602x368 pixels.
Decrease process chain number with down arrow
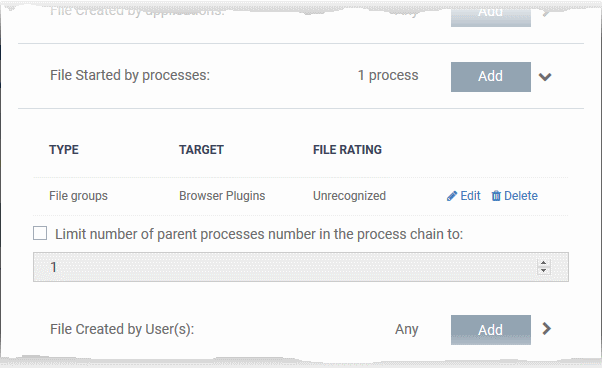[x=543, y=271]
